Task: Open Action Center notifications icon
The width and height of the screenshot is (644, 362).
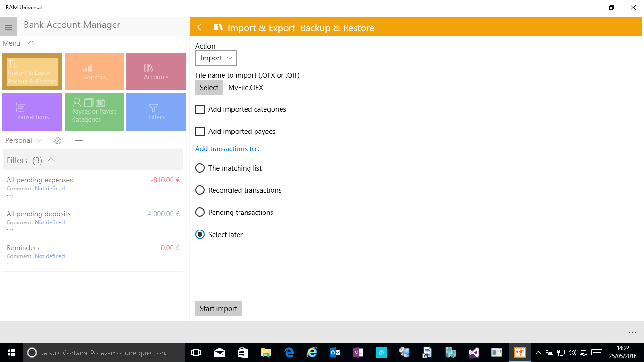Action: pyautogui.click(x=584, y=353)
